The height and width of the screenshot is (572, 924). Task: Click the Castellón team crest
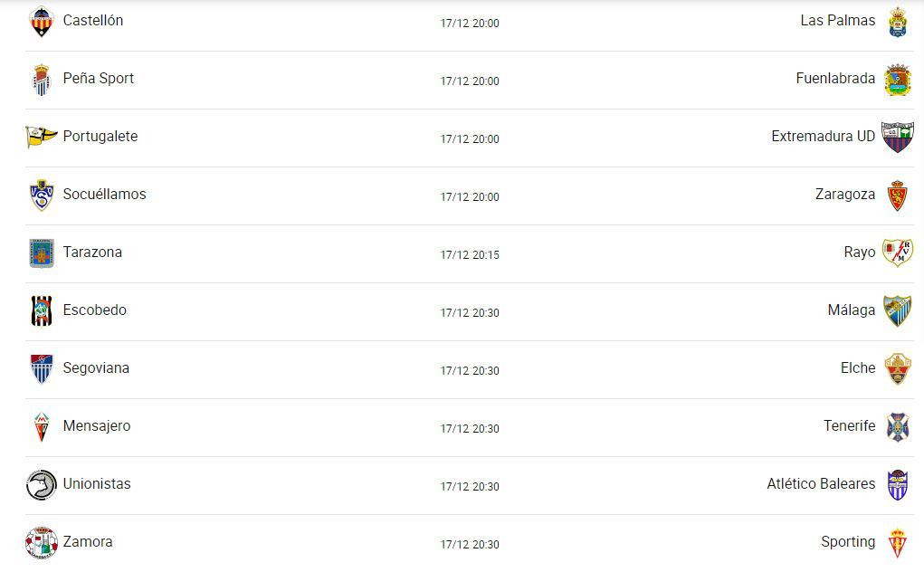[42, 21]
